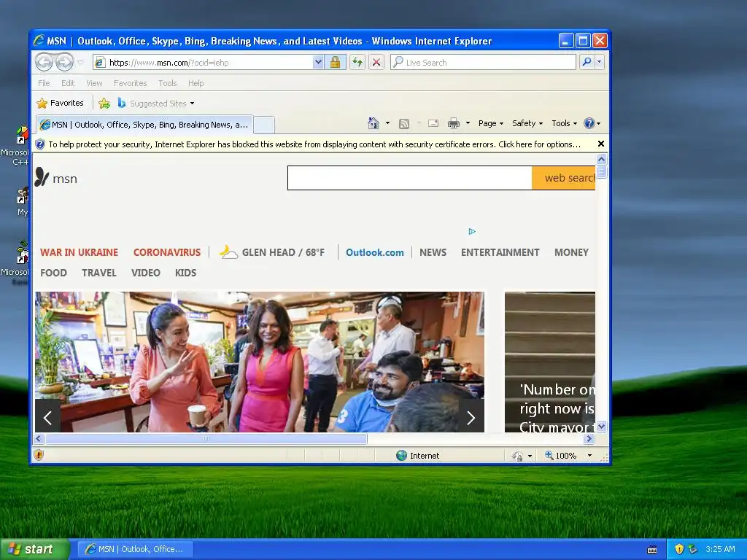Select the MSN browser tab

[x=145, y=125]
